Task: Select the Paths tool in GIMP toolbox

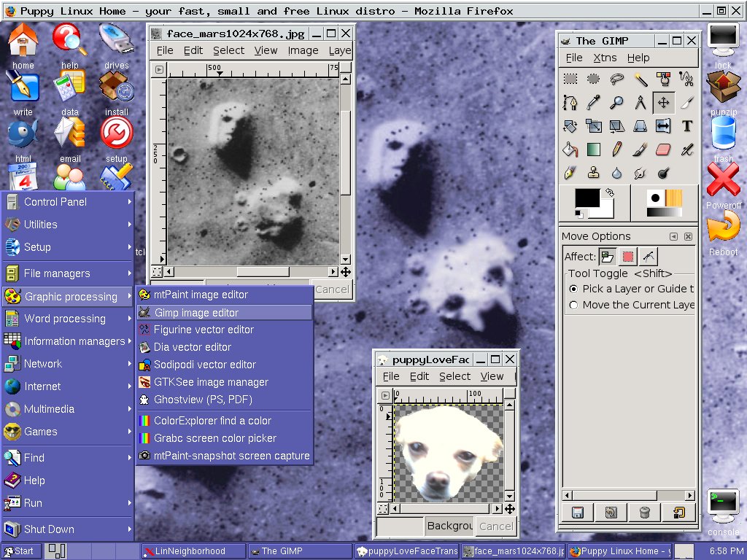Action: [x=570, y=102]
